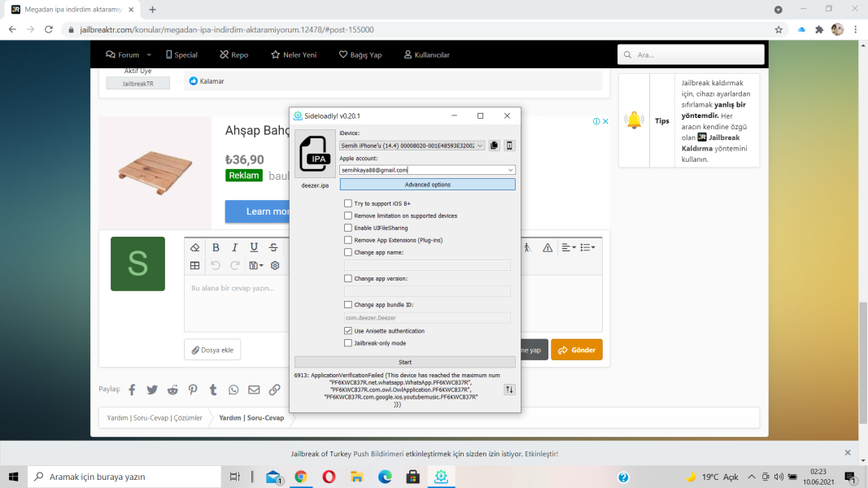The height and width of the screenshot is (488, 868).
Task: Open the save draft dropdown in editor
Action: point(255,266)
